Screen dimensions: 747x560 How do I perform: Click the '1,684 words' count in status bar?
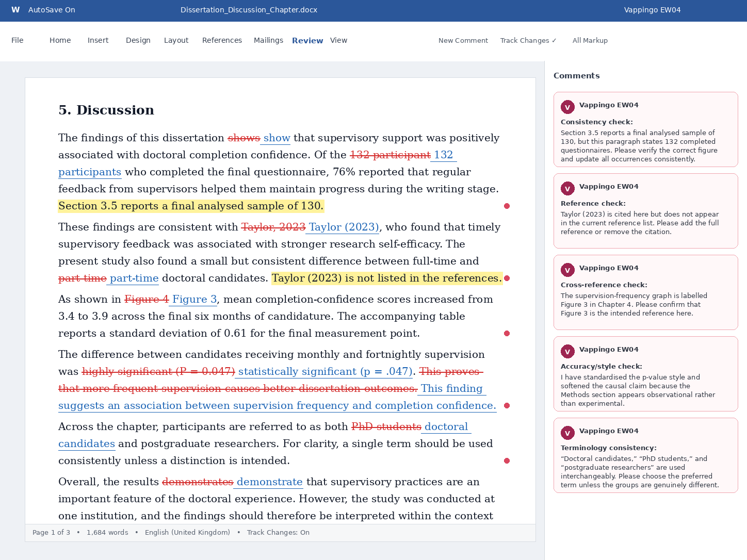coord(107,533)
